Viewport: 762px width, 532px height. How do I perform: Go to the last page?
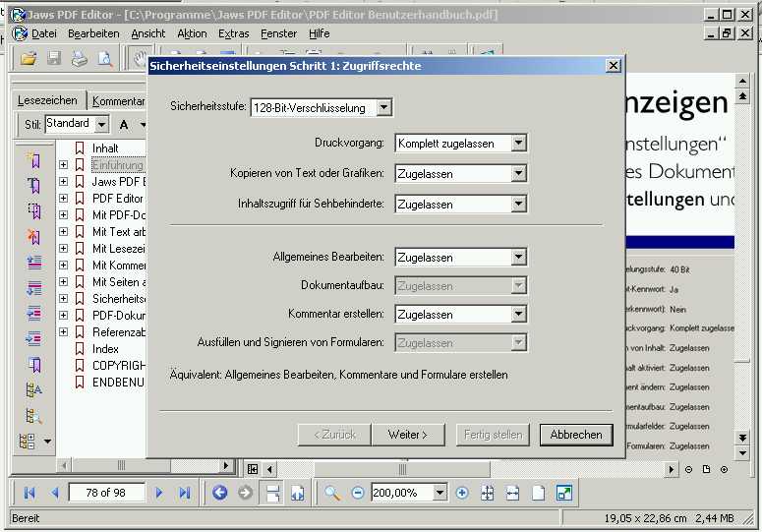[184, 493]
